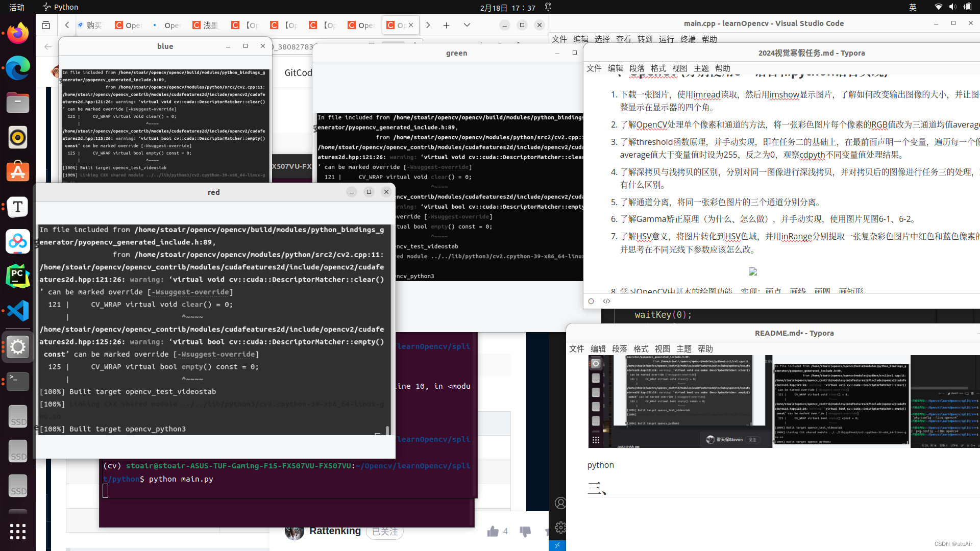Viewport: 980px width, 551px height.
Task: Click broken image placeholder in Typora
Action: [x=753, y=271]
